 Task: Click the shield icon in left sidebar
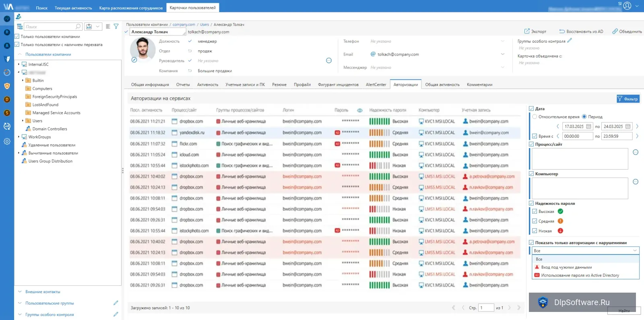[x=7, y=86]
